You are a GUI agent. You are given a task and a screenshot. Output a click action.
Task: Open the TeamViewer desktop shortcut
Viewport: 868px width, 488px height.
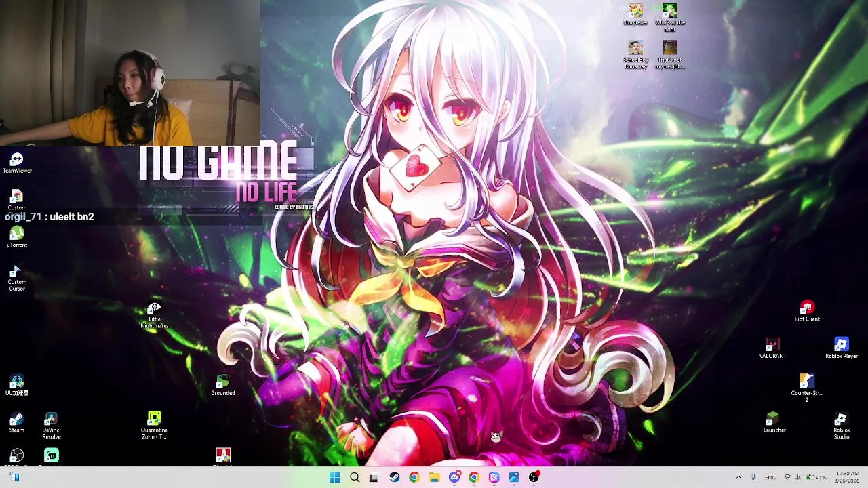pyautogui.click(x=17, y=163)
